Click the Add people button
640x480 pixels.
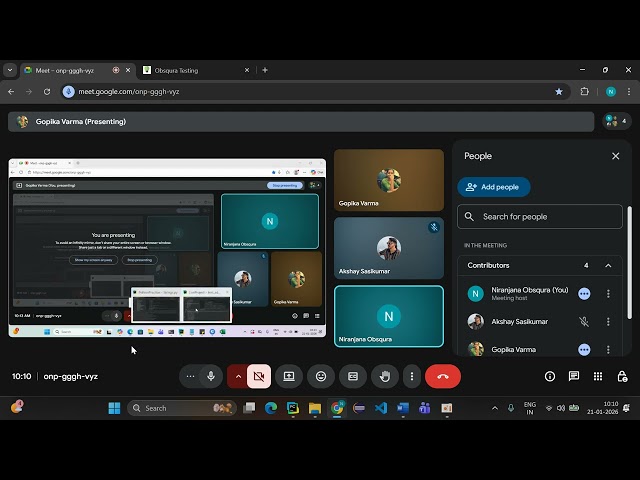click(x=494, y=187)
